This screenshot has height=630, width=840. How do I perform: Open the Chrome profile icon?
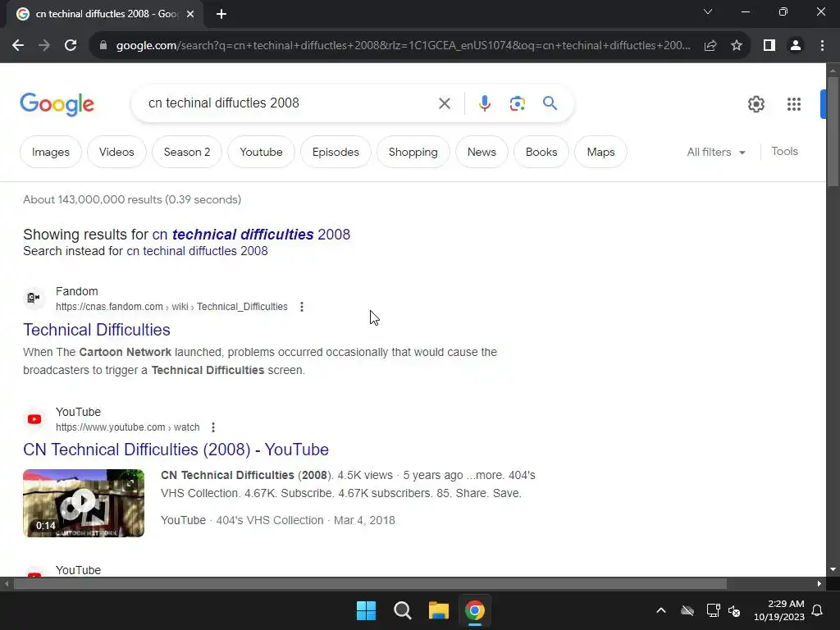pos(796,46)
